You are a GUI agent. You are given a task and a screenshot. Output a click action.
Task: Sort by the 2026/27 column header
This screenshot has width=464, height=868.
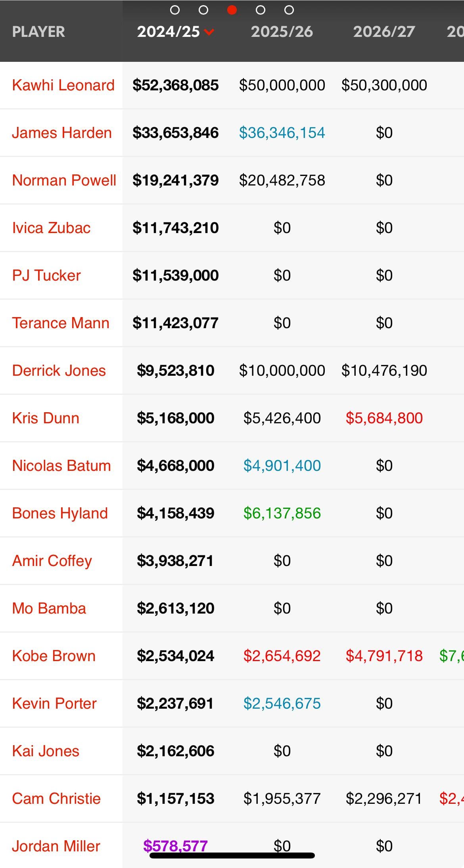click(x=384, y=32)
